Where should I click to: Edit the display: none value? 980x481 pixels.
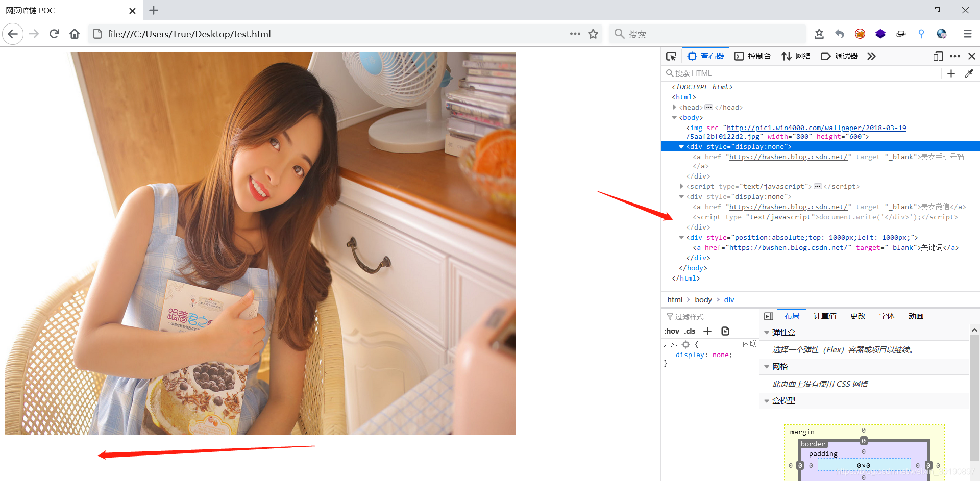721,355
